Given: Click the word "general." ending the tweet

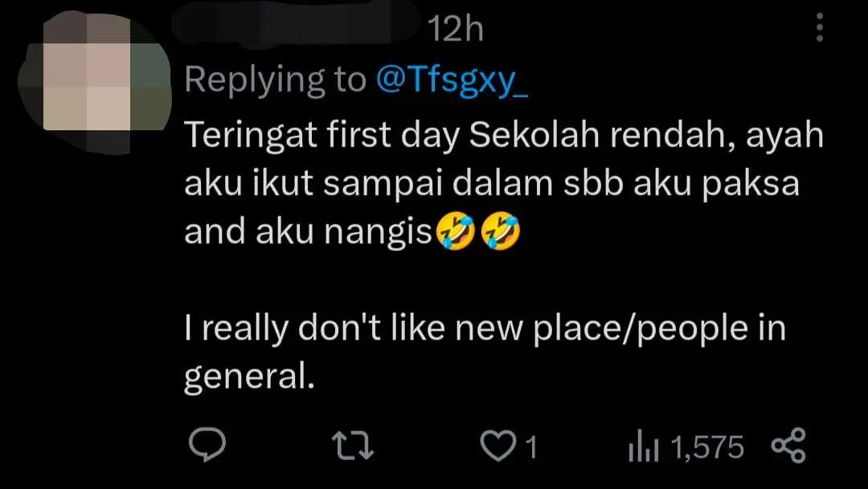Looking at the screenshot, I should coord(248,378).
